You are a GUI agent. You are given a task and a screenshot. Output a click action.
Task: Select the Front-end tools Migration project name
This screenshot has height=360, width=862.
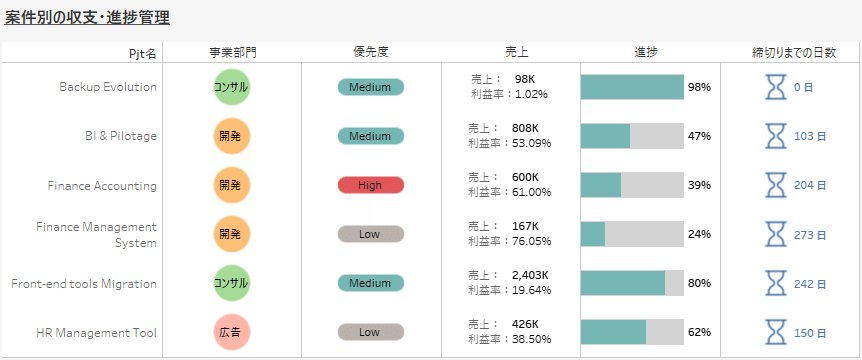[84, 284]
